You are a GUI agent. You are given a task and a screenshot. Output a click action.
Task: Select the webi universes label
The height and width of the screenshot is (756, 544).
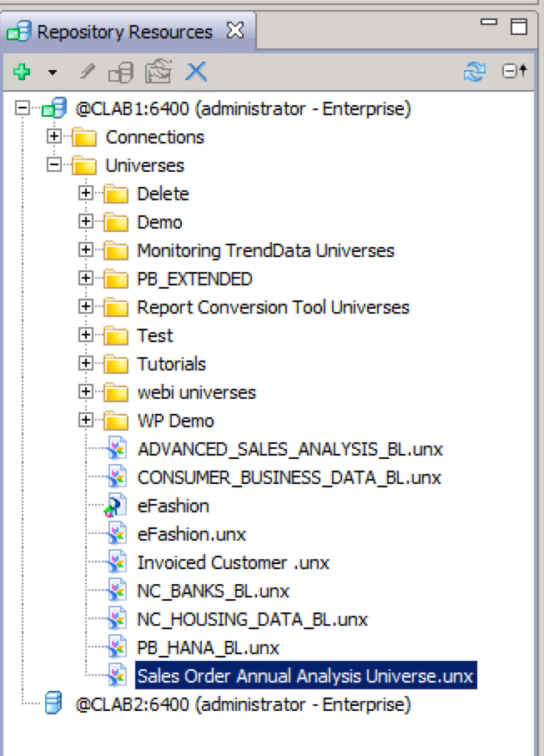coord(197,392)
